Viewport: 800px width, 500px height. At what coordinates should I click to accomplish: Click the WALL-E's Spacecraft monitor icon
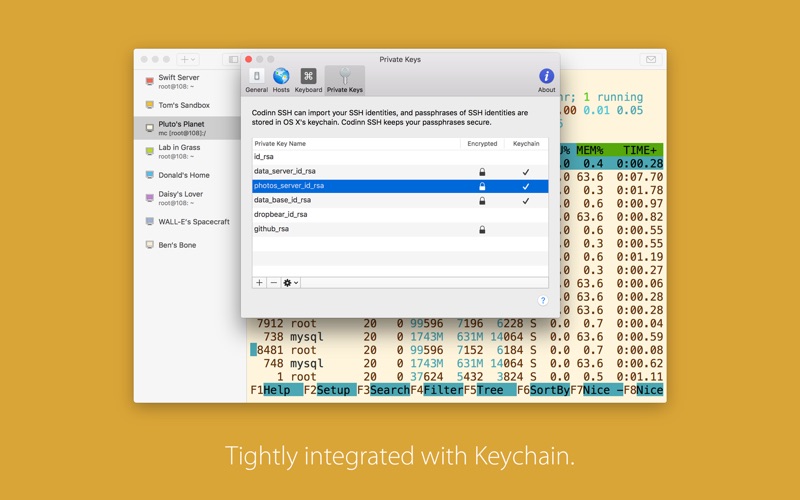click(x=149, y=221)
